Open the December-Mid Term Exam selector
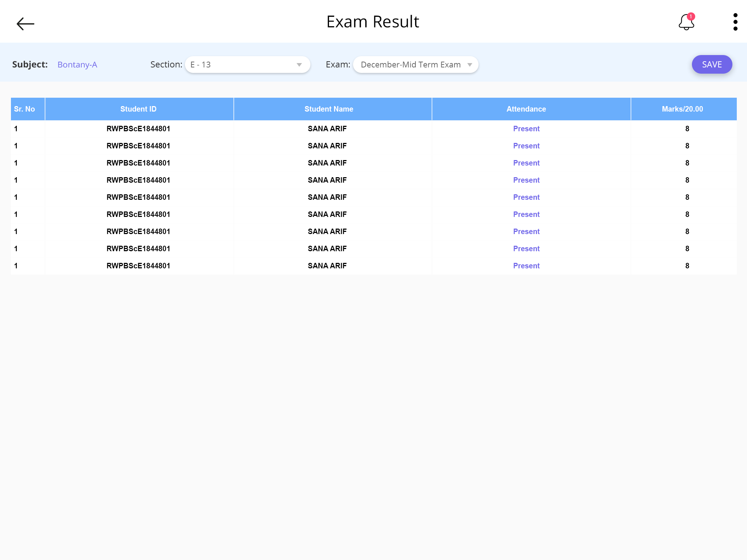 410,65
